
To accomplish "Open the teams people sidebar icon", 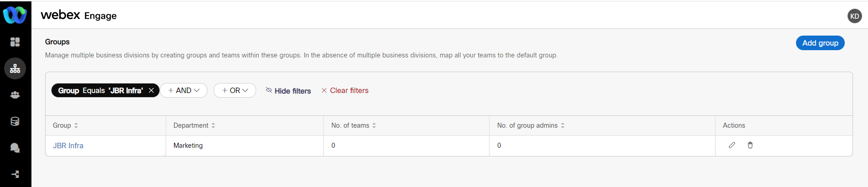I will pyautogui.click(x=15, y=95).
